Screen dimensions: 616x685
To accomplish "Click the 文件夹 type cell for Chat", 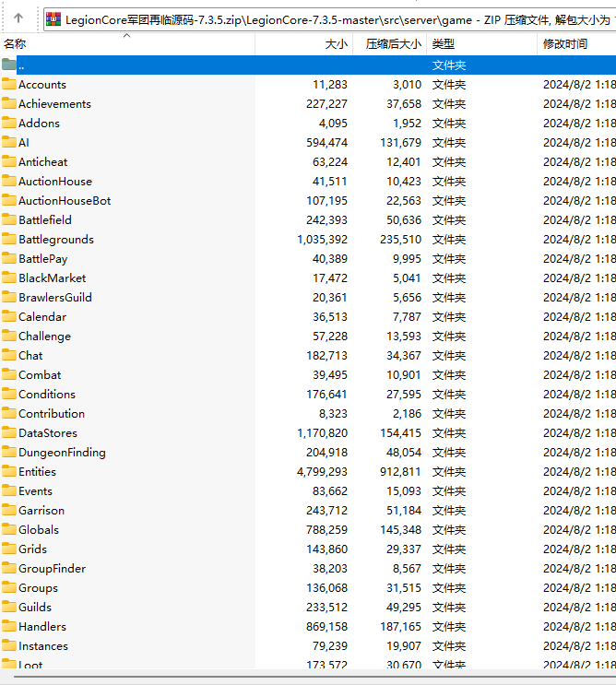I will coord(449,356).
